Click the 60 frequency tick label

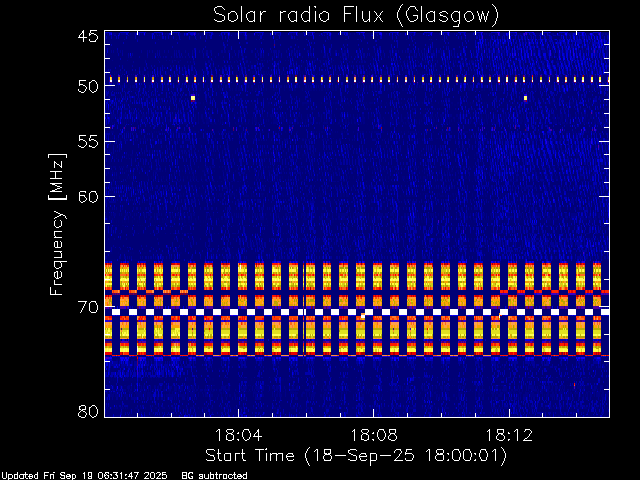tap(88, 197)
